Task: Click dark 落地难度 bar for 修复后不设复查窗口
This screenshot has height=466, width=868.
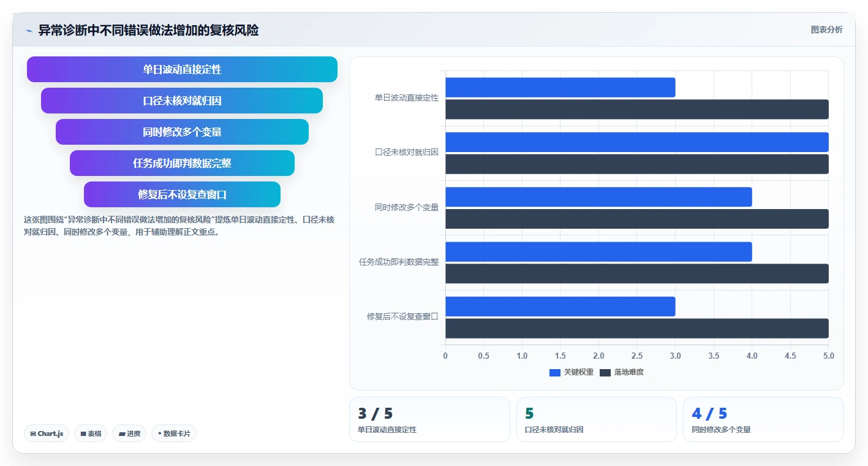Action: point(637,329)
